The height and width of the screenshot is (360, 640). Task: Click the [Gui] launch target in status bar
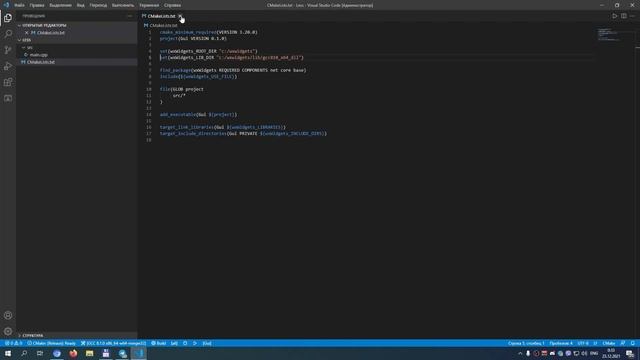(207, 343)
